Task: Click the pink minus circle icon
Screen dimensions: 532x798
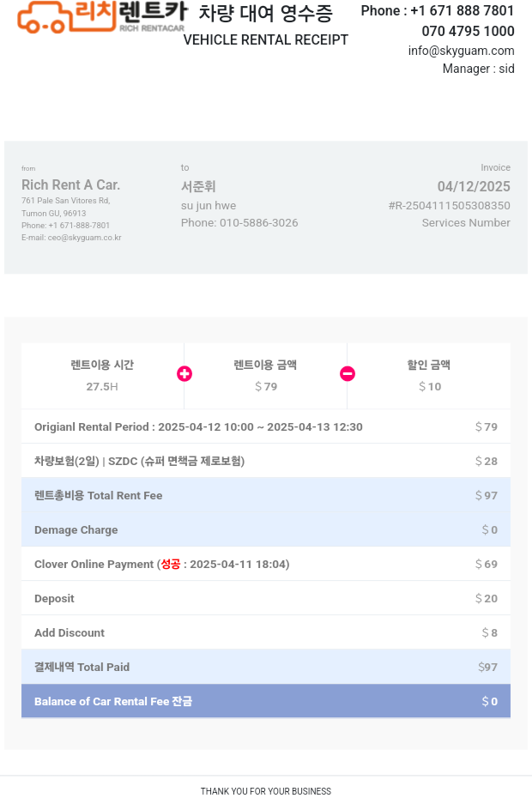Action: [x=348, y=374]
